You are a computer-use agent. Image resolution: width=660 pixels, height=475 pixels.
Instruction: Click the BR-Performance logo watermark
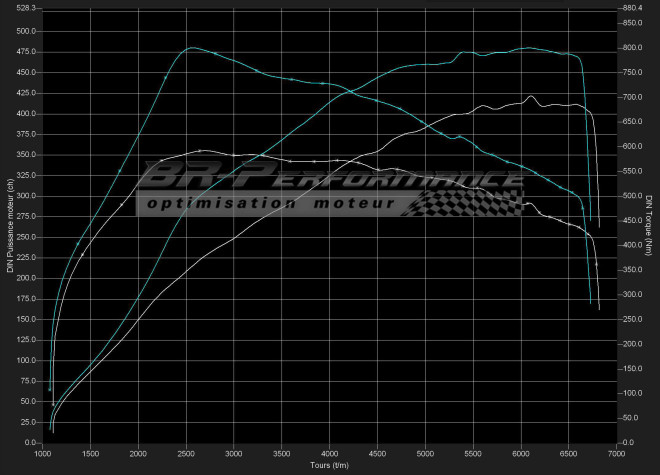point(330,180)
